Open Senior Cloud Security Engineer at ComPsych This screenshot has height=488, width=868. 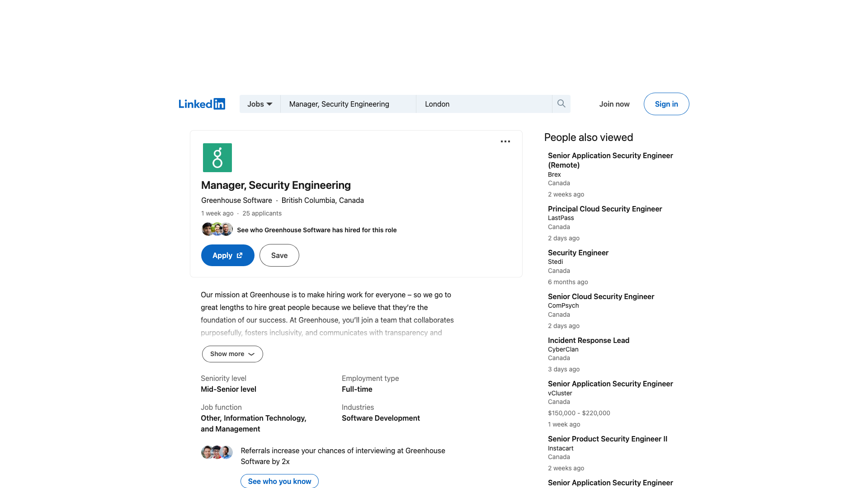point(601,296)
